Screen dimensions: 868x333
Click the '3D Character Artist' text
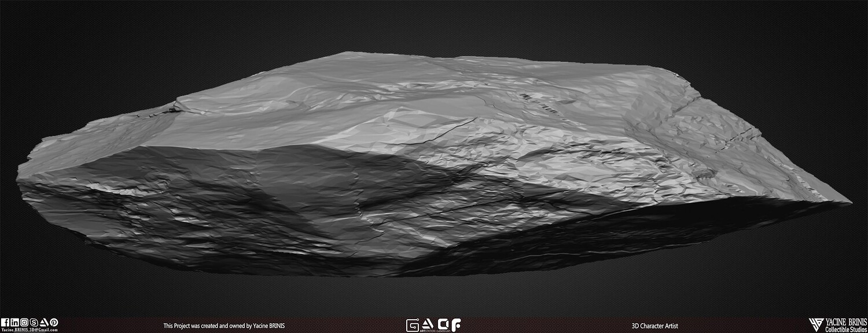[654, 326]
